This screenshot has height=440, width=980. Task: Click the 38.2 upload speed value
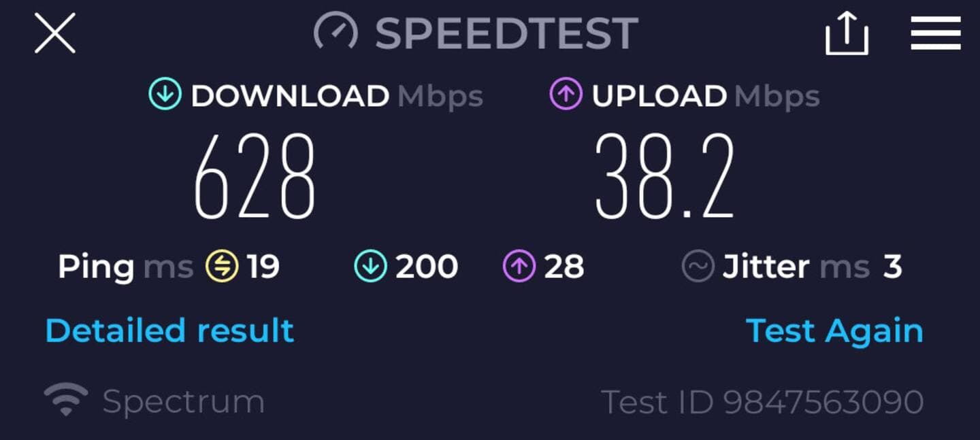[665, 176]
